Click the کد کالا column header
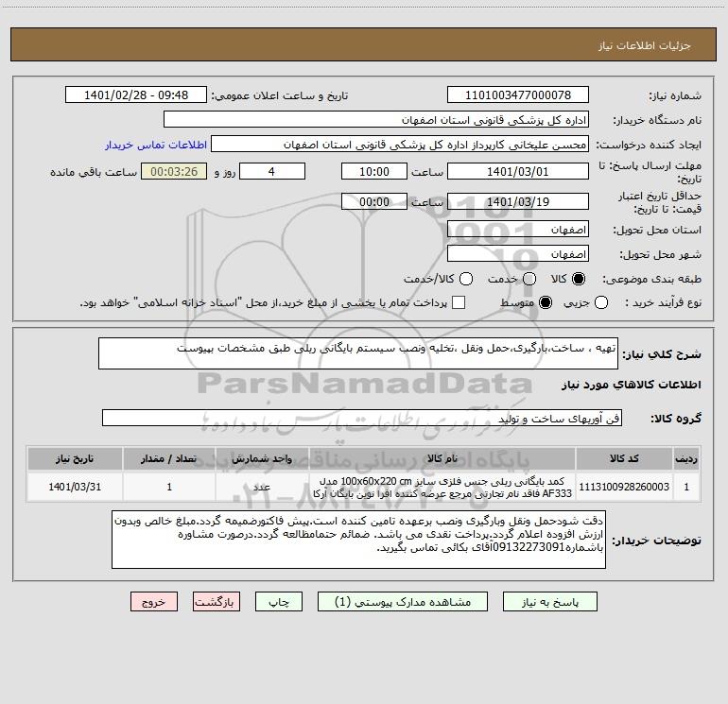728x704 pixels. click(624, 458)
